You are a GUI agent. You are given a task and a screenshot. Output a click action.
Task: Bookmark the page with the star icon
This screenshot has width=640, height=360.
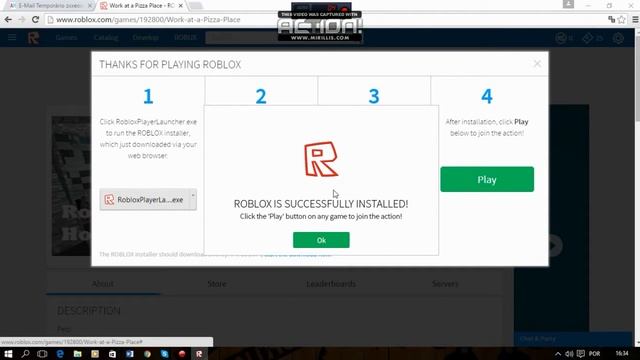[x=622, y=19]
